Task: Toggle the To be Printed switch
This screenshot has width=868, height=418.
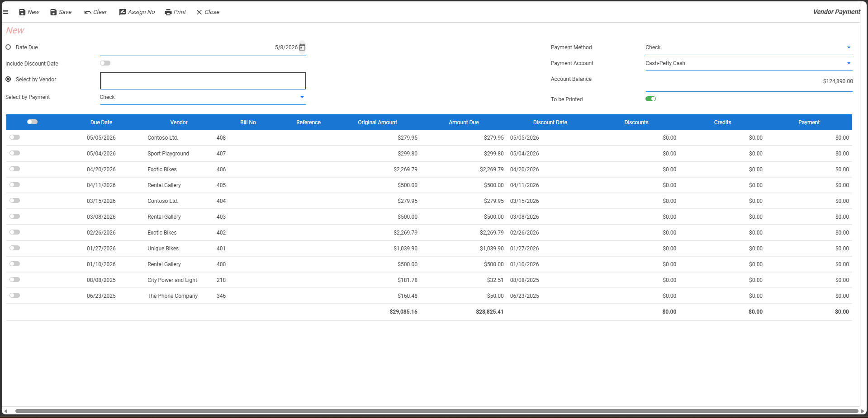Action: pyautogui.click(x=650, y=99)
